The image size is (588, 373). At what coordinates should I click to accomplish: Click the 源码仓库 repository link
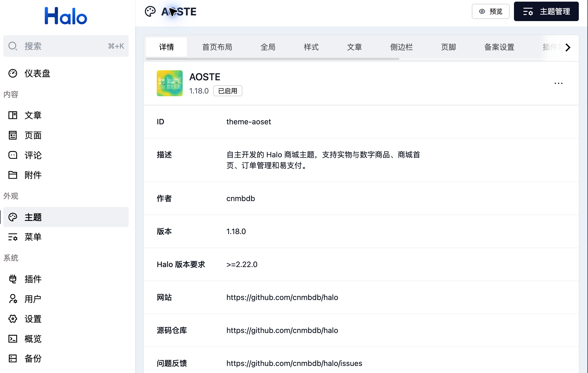point(282,330)
